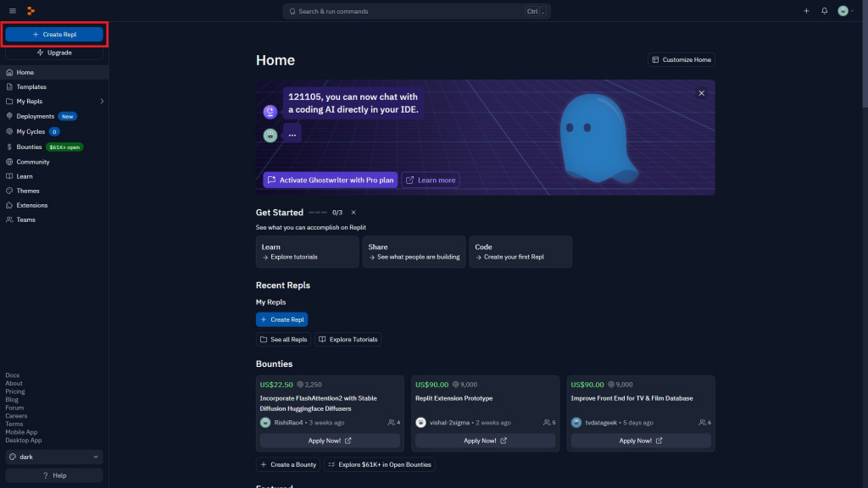Go to Home in sidebar
The image size is (868, 488).
point(54,73)
